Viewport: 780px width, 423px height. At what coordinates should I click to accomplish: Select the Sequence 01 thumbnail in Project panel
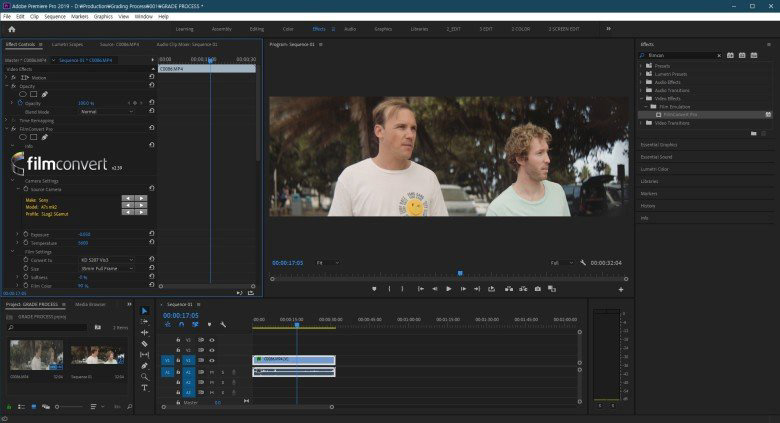point(97,356)
